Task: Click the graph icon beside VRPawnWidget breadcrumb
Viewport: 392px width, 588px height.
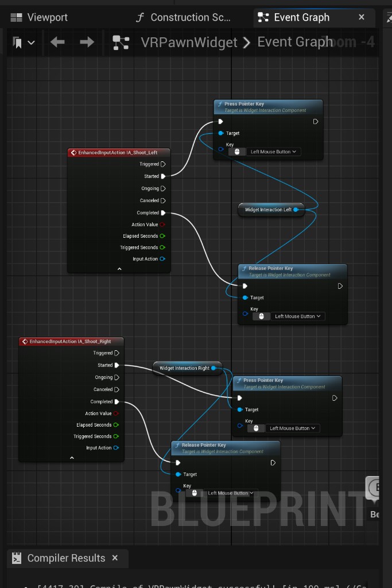Action: pos(121,42)
